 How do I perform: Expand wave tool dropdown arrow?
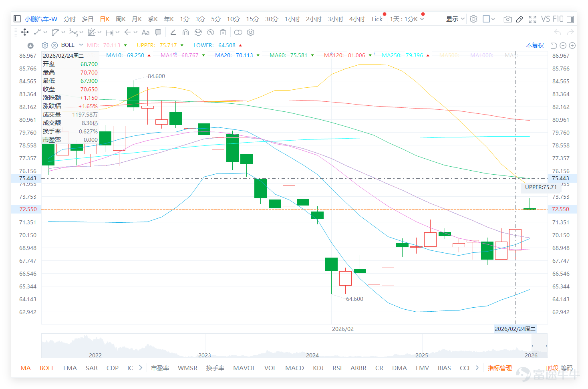[81, 32]
